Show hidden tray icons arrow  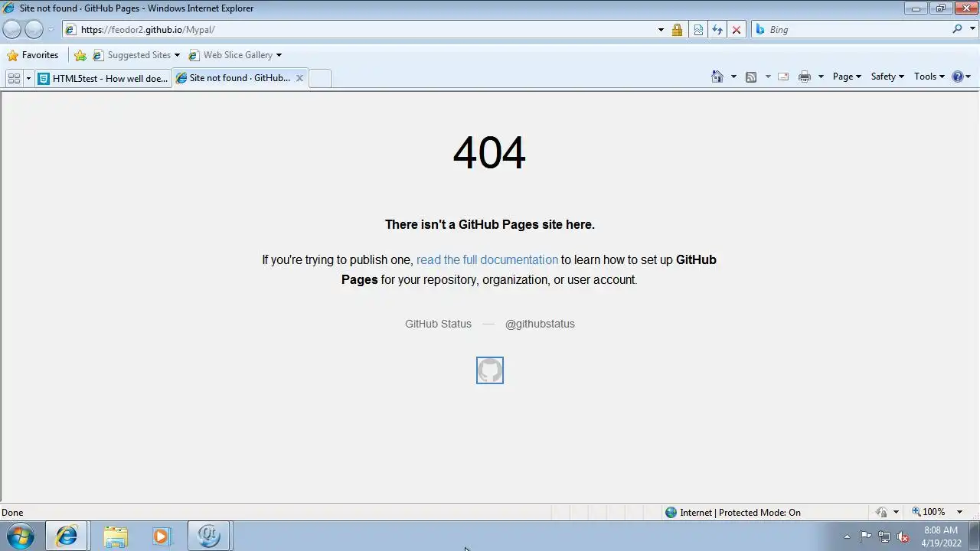pyautogui.click(x=847, y=536)
